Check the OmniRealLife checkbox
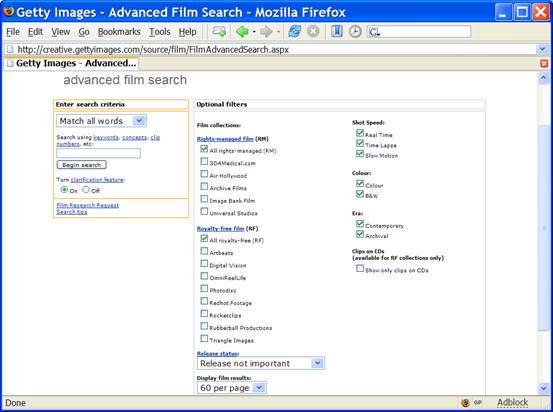553x412 pixels. (204, 276)
